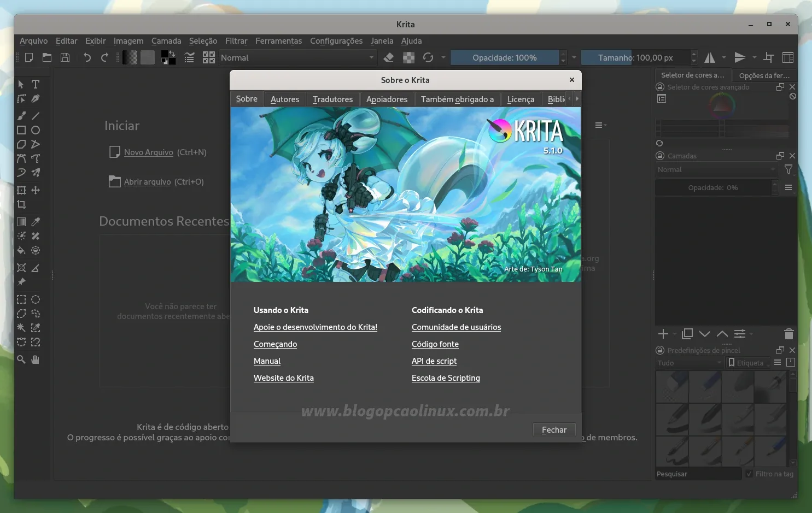Screen dimensions: 812x513
Task: Click the Open file folder toolbar icon
Action: point(47,57)
